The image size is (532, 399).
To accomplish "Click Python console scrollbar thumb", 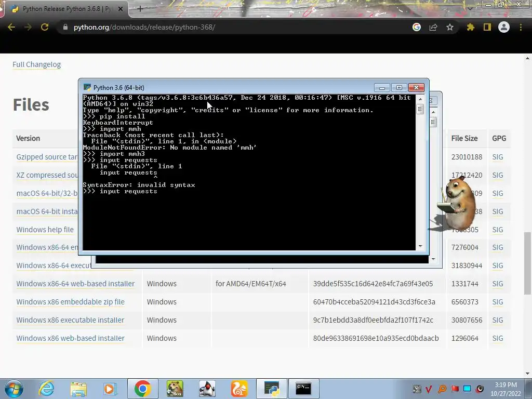I will [x=420, y=109].
